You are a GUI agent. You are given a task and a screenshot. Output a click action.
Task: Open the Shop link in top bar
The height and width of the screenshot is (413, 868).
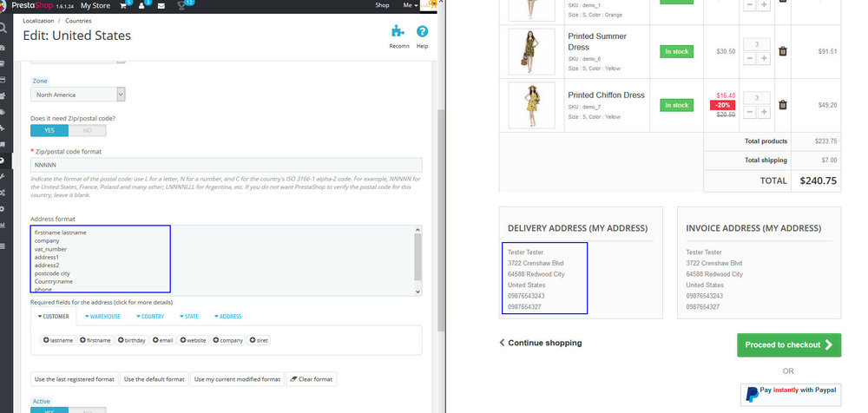coord(382,5)
